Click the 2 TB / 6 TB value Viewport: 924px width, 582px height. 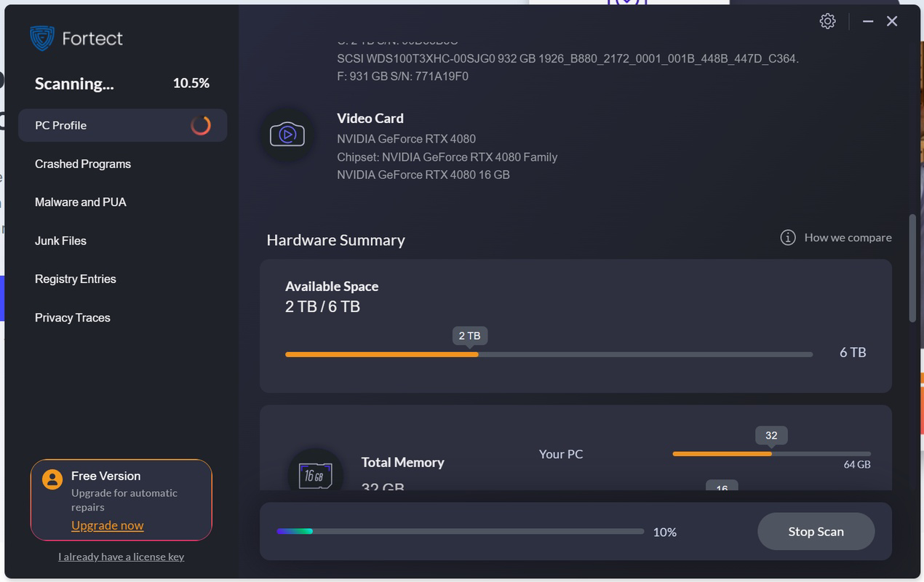point(322,307)
